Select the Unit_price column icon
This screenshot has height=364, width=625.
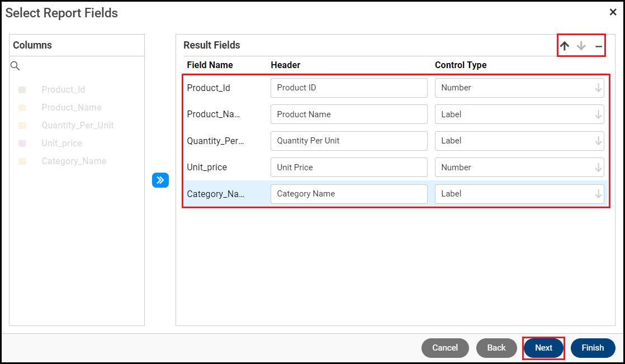pyautogui.click(x=22, y=143)
